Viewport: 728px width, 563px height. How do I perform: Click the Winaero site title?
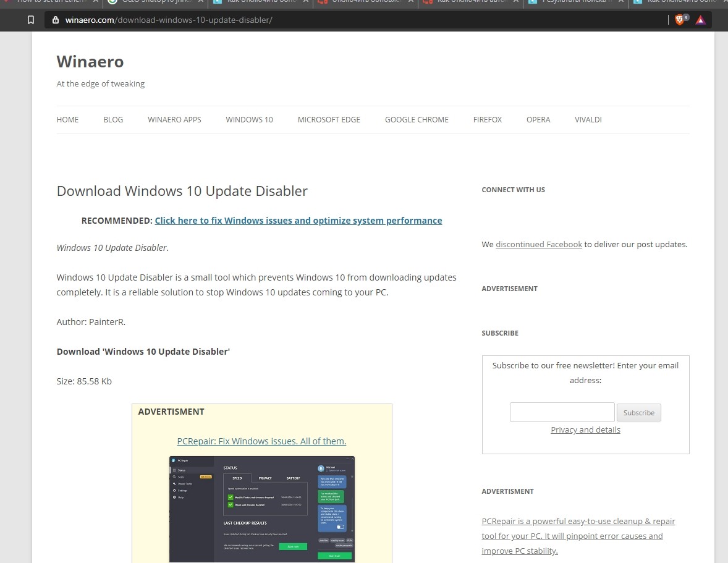click(x=90, y=62)
